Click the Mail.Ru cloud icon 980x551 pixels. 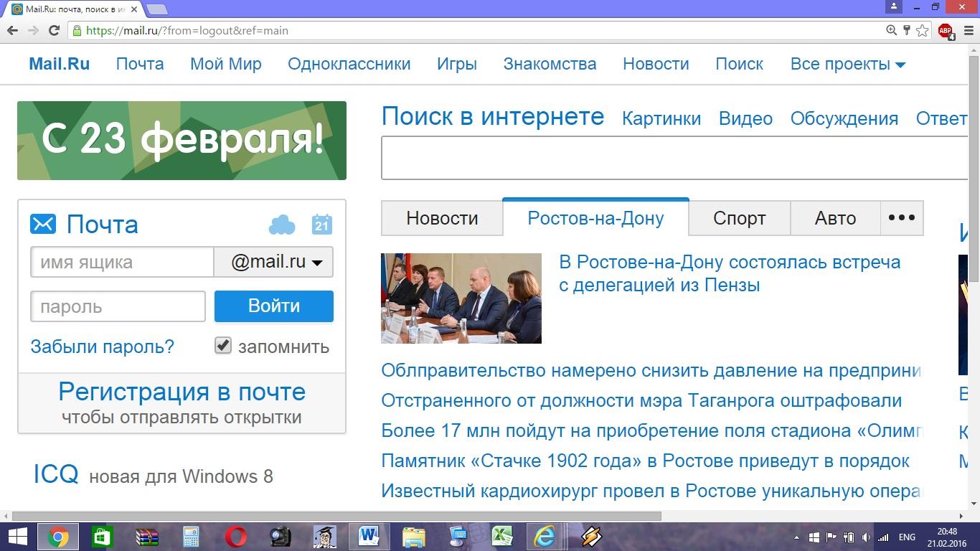pyautogui.click(x=281, y=225)
